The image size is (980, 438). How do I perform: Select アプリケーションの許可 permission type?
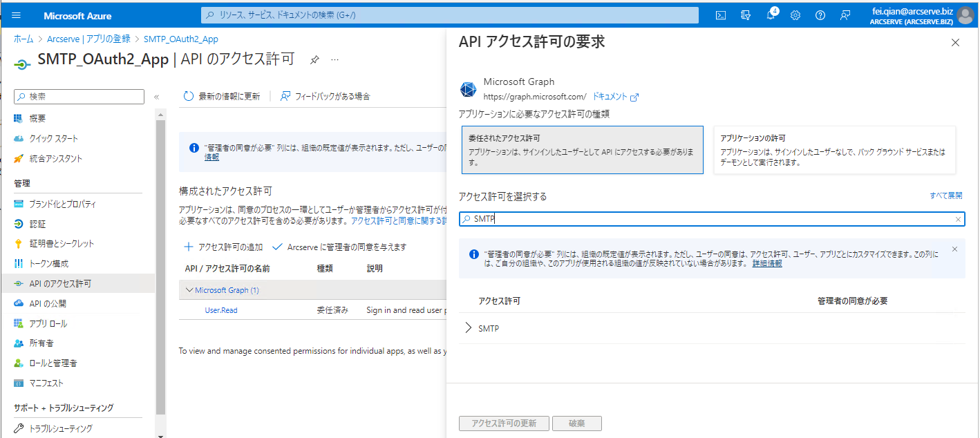(x=835, y=150)
